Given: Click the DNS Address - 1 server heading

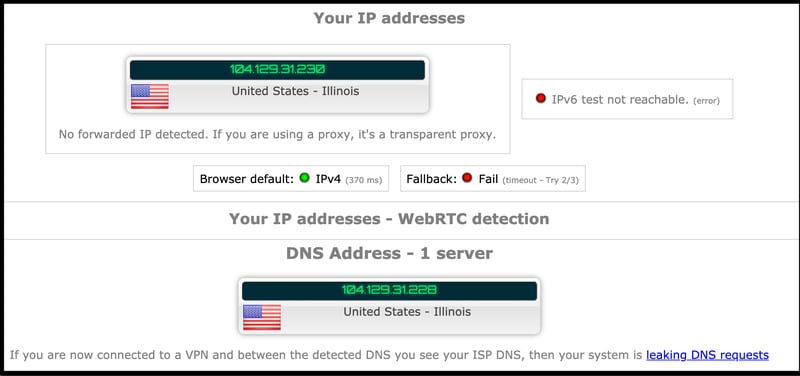Looking at the screenshot, I should click(389, 253).
